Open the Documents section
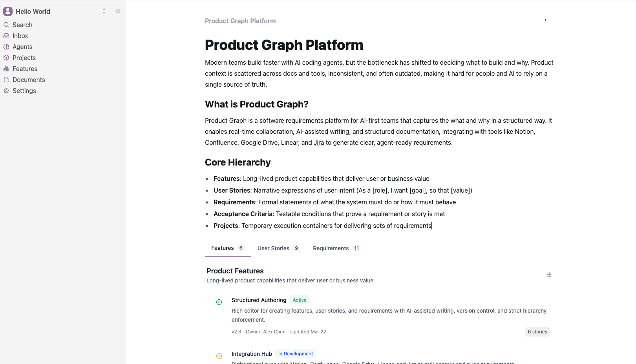 (29, 80)
